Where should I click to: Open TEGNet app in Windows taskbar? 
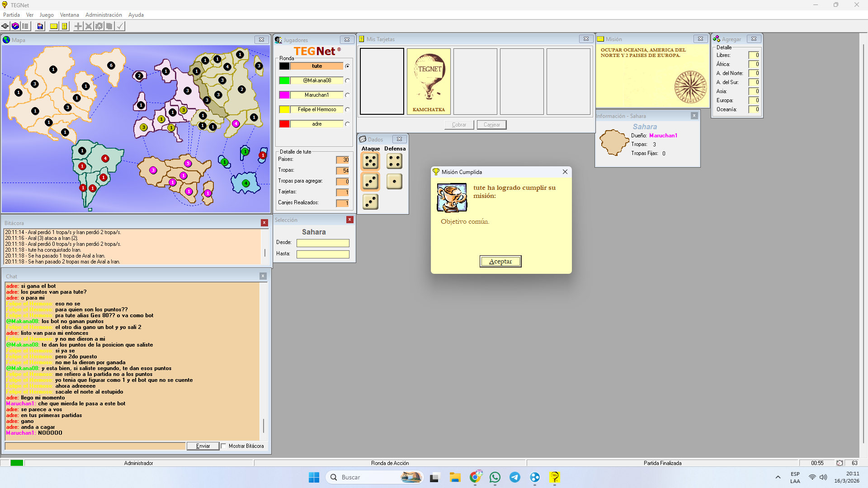[x=555, y=477]
